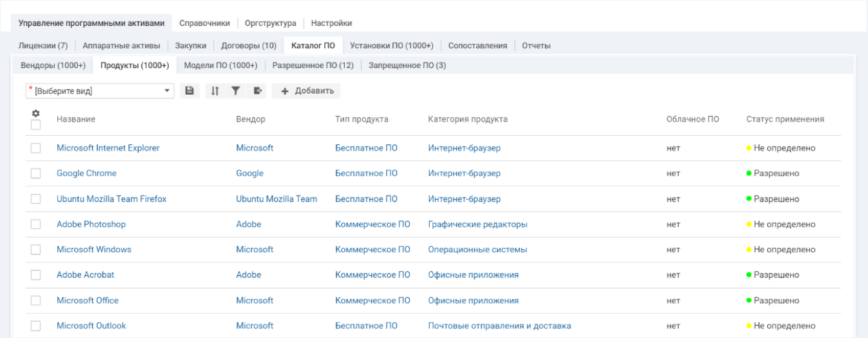Follow the 'Операционные системы' category link
This screenshot has height=338, width=868.
coord(477,250)
